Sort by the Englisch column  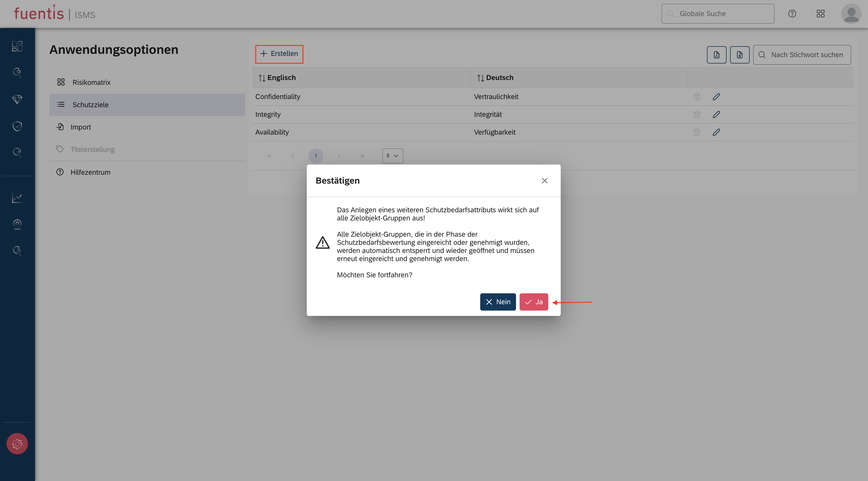277,77
